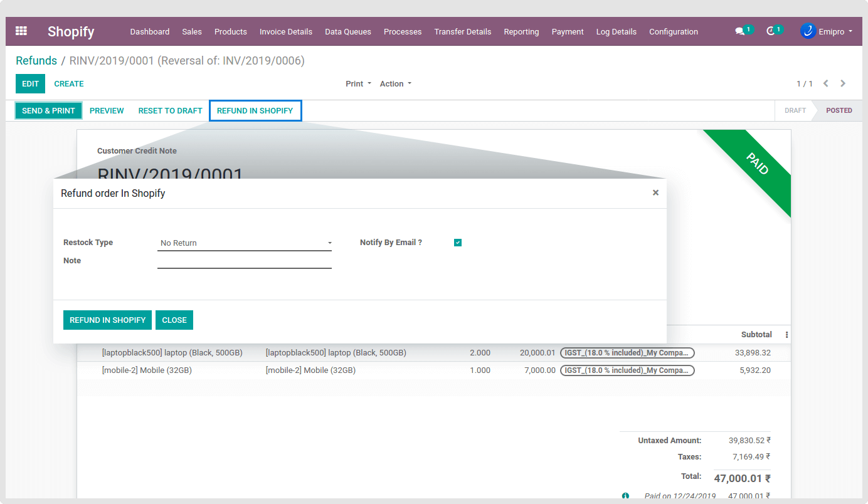Open the conversations chat icon

pyautogui.click(x=740, y=31)
